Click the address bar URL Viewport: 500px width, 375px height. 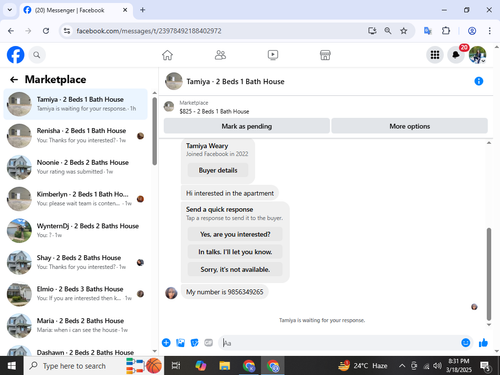[149, 31]
